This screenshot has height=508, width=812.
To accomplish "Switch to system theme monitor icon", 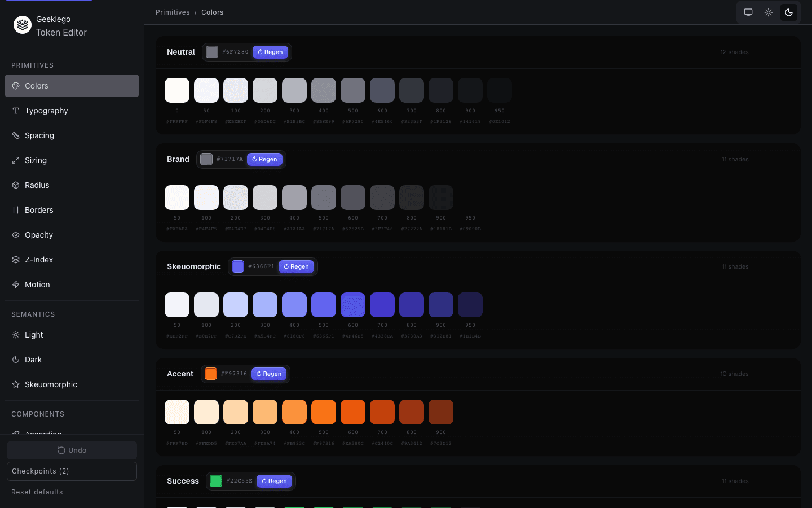I will (x=748, y=12).
